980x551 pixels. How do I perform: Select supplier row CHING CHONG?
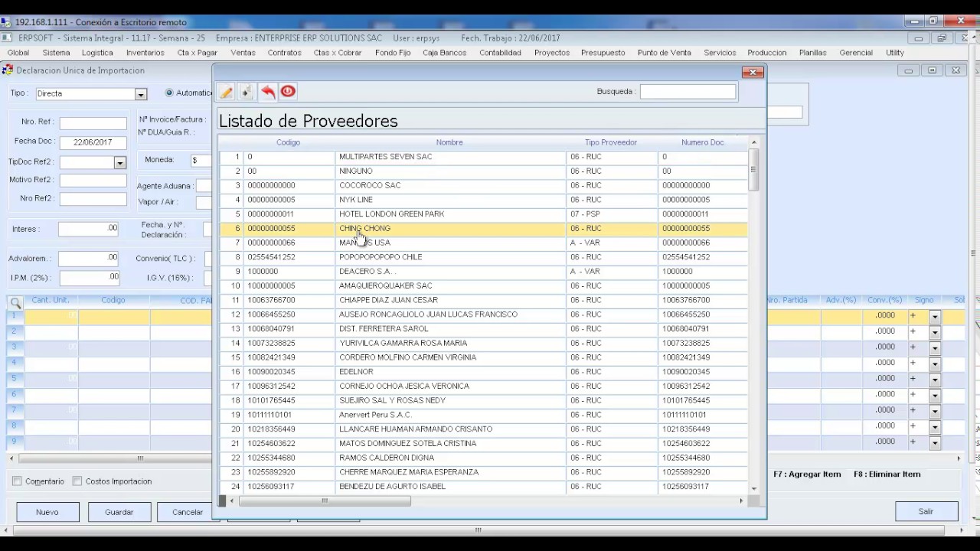pyautogui.click(x=483, y=229)
